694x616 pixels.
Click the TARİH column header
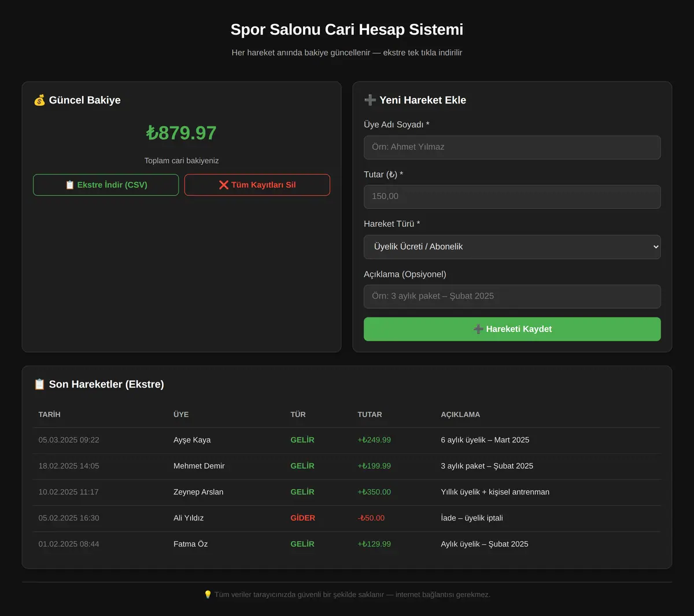(50, 415)
